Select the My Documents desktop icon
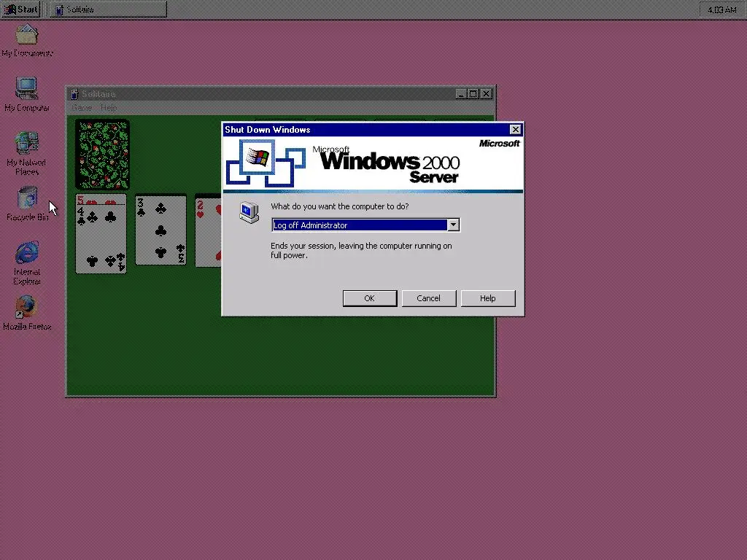The width and height of the screenshot is (747, 560). tap(27, 39)
